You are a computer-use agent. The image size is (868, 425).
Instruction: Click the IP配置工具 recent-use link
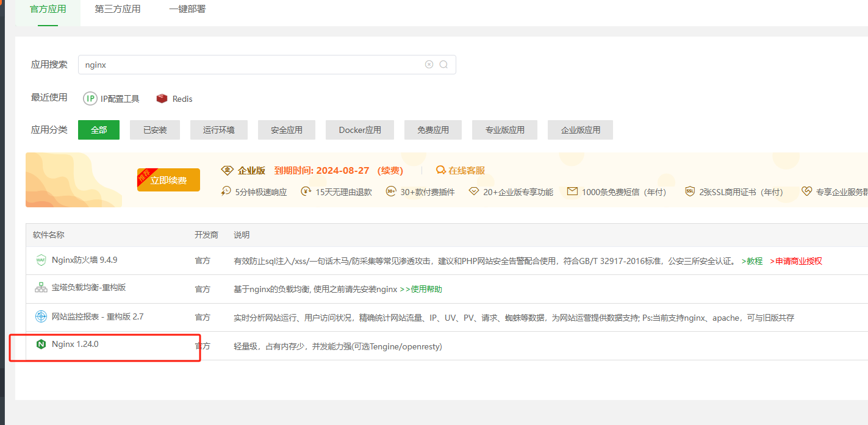[120, 99]
